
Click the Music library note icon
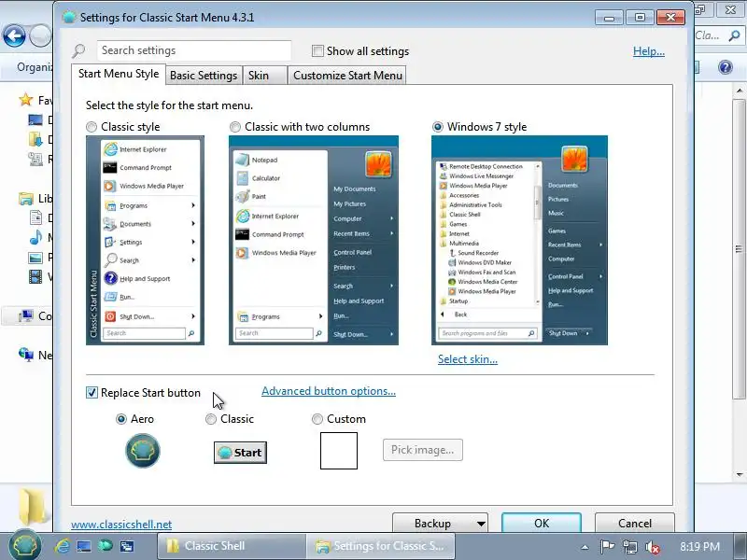[x=35, y=237]
